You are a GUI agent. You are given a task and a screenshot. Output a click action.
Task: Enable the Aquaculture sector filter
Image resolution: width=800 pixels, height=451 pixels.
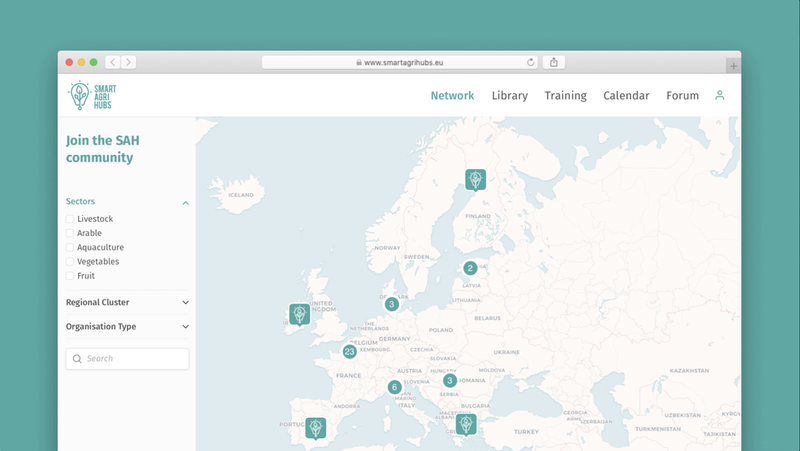pos(70,247)
